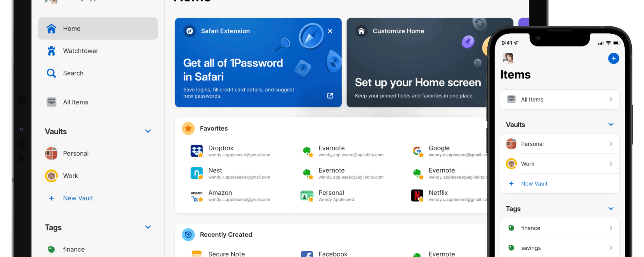Select the Personal vault icon in iPad sidebar
The width and height of the screenshot is (644, 257).
(x=52, y=153)
